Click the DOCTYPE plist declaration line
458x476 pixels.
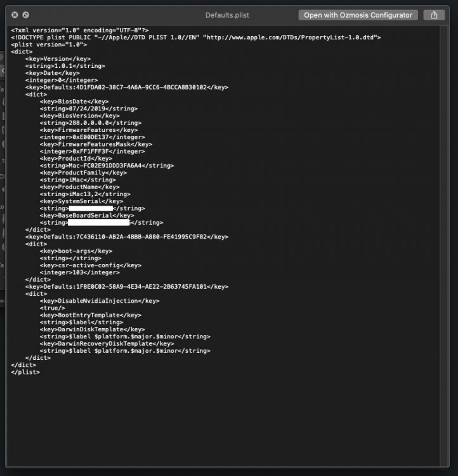(196, 37)
